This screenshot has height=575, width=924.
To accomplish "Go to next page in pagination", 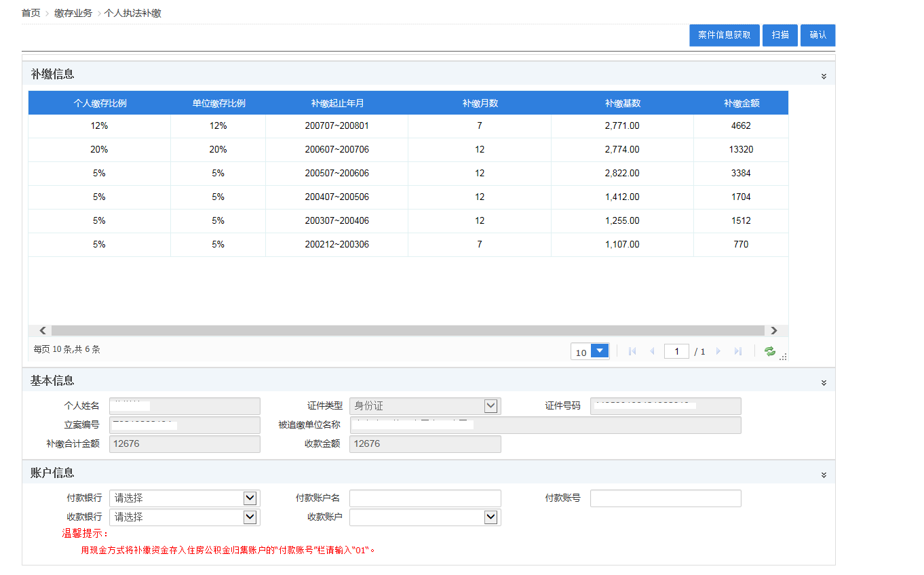I will pos(718,351).
